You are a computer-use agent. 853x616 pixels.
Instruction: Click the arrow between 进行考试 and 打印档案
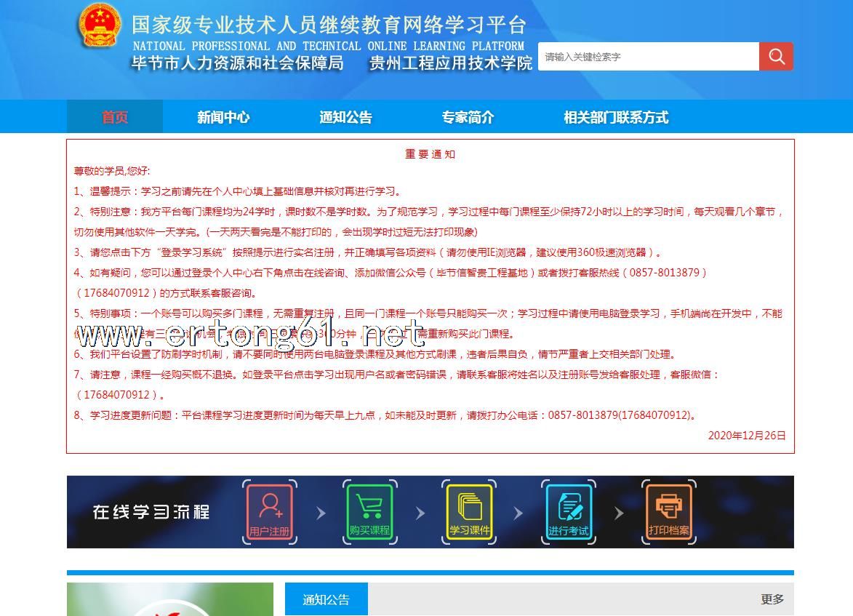619,513
